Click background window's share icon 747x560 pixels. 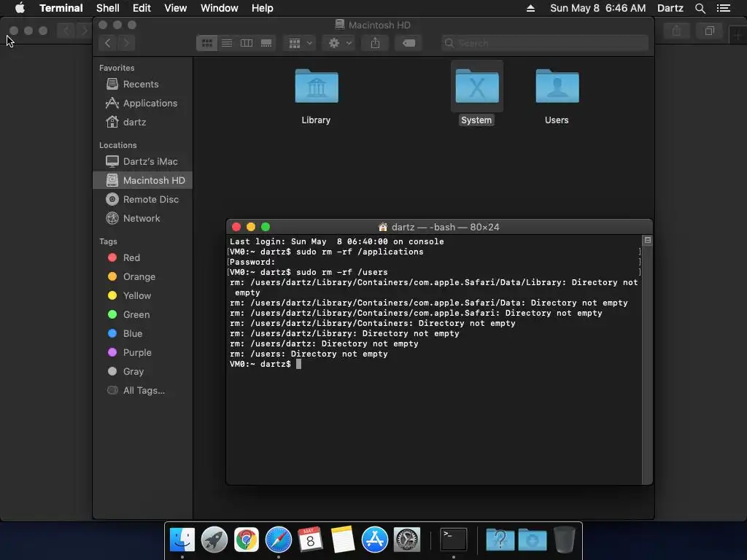(x=676, y=31)
